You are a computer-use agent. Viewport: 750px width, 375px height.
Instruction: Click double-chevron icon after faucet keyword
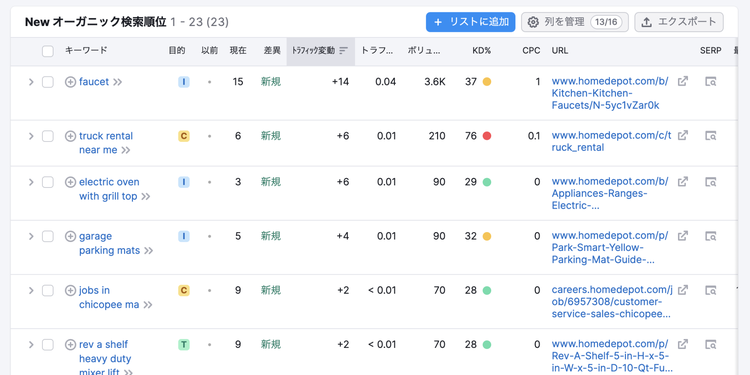(x=118, y=82)
